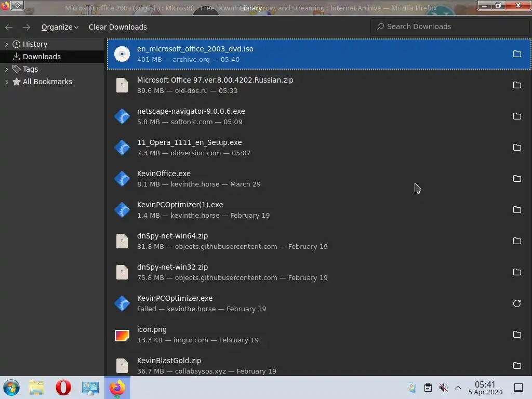
Task: Select the en_microsoft_office_2003_dvd.iso entry
Action: click(319, 54)
